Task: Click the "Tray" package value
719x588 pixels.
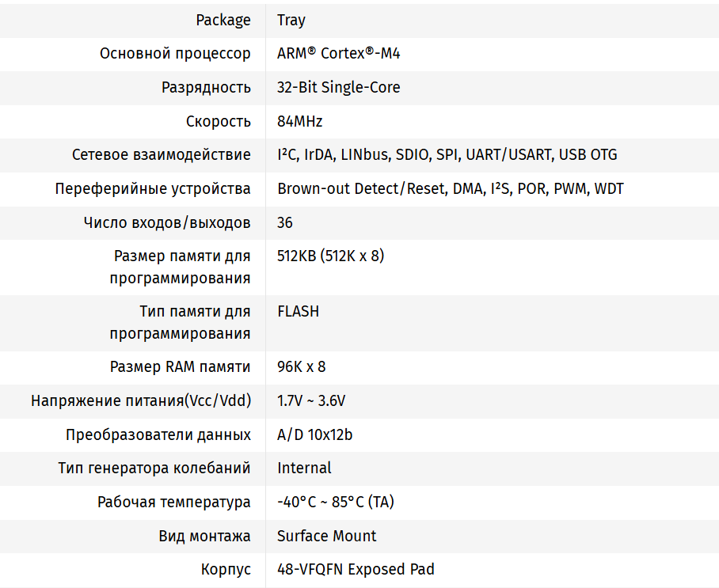Action: coord(291,20)
